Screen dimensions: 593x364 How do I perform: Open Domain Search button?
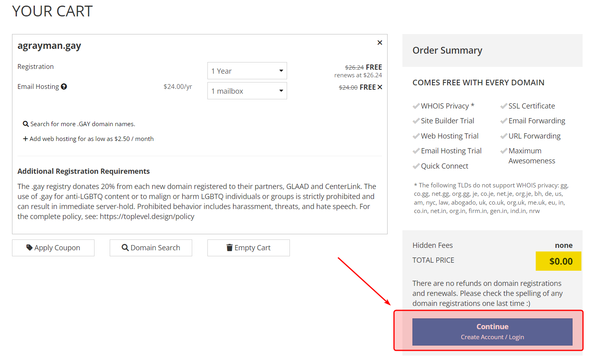tap(151, 248)
